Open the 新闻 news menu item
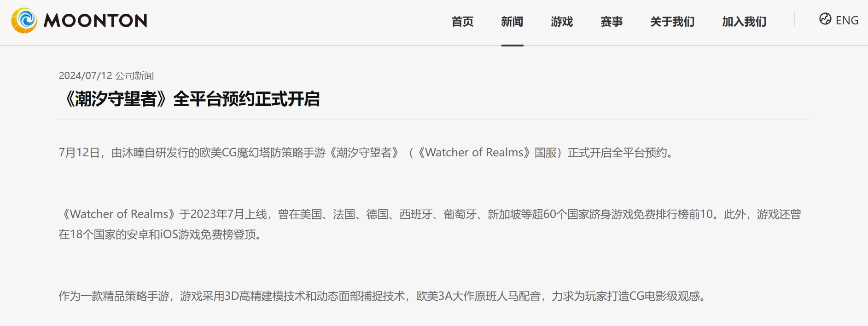This screenshot has width=868, height=326. pos(512,22)
